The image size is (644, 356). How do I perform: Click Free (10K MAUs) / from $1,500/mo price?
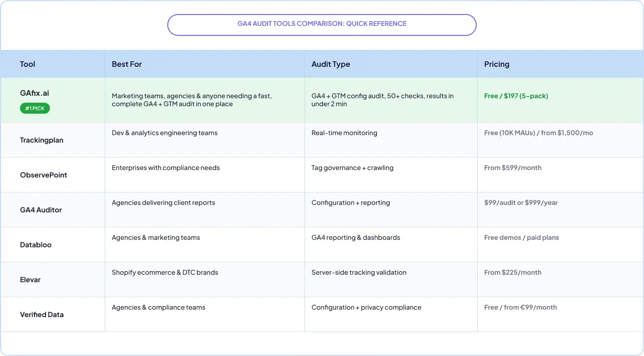(539, 133)
